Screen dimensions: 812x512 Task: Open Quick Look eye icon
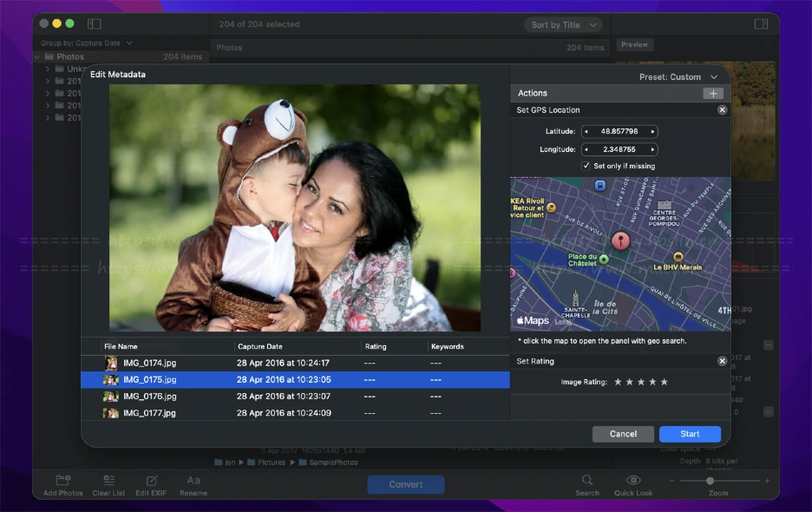(x=633, y=481)
